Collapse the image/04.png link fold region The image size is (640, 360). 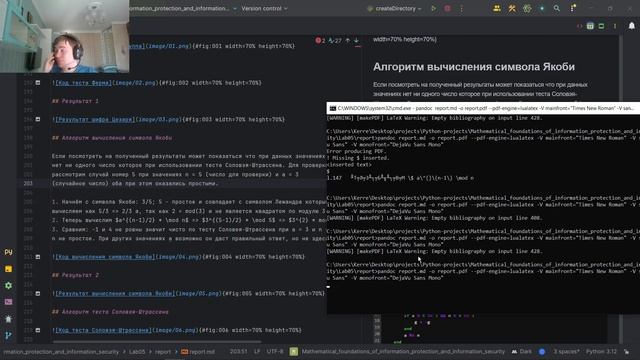tap(38, 257)
